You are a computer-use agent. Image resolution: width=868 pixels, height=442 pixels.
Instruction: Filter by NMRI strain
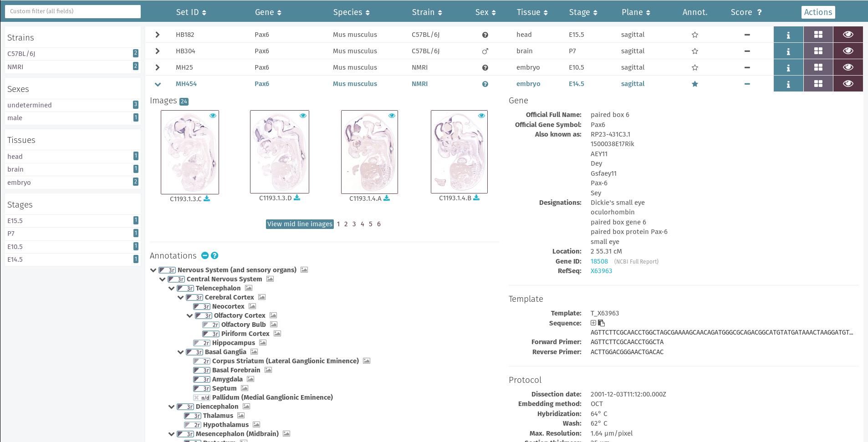tap(73, 66)
